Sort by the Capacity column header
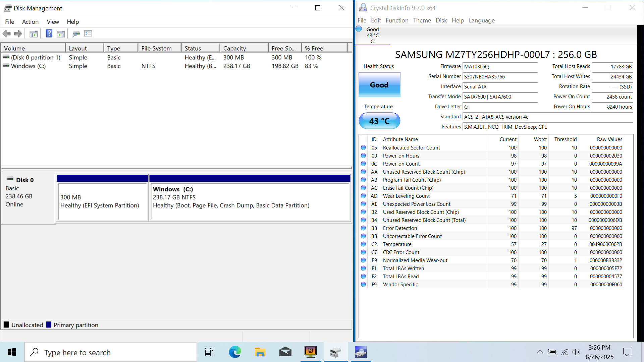644x362 pixels. pos(244,48)
